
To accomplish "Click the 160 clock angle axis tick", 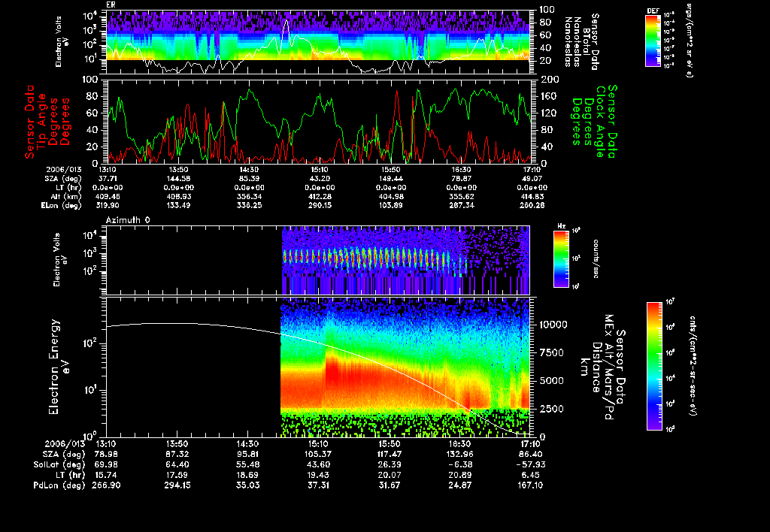I will (548, 96).
